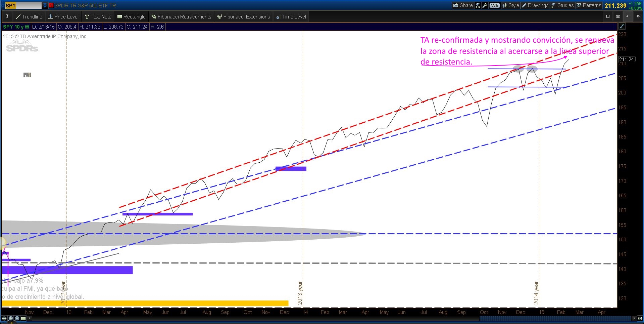This screenshot has height=324, width=644.
Task: Open drawing toolbar gear settings
Action: pos(638,16)
